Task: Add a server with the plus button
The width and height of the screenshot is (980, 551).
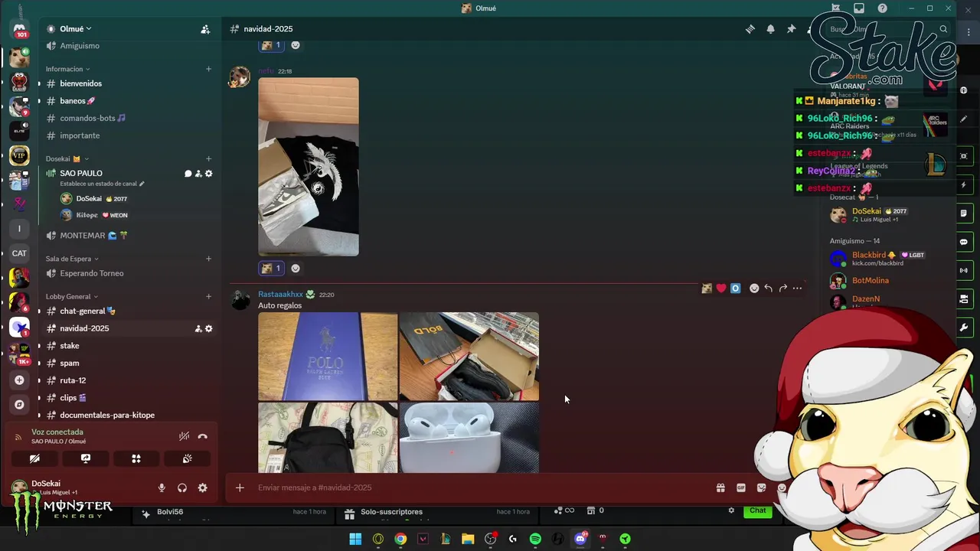Action: coord(19,380)
